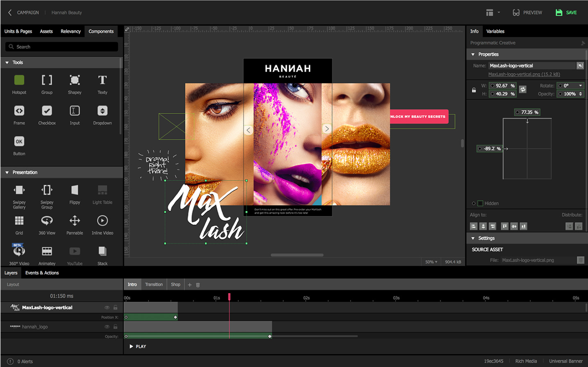The width and height of the screenshot is (588, 367).
Task: Add a Texty text component
Action: click(x=102, y=80)
